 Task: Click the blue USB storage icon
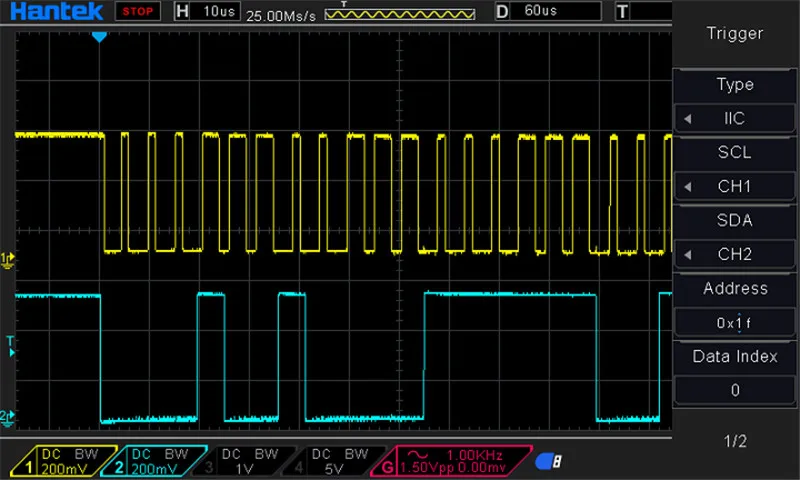[548, 461]
